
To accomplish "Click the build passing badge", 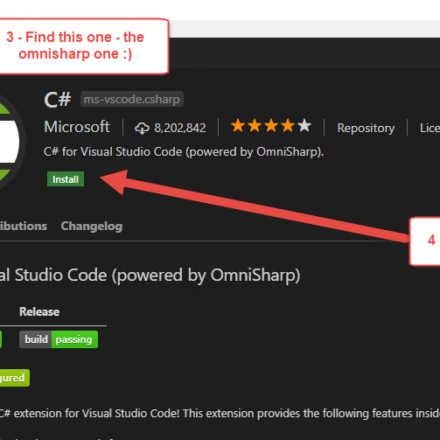I will (x=58, y=339).
